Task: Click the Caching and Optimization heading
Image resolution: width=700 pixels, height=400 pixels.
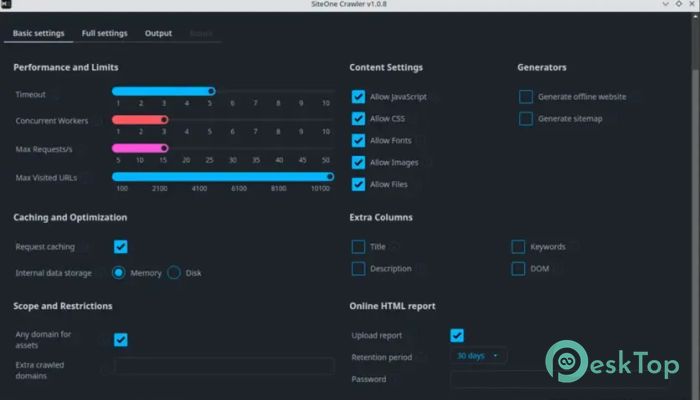Action: pos(70,217)
